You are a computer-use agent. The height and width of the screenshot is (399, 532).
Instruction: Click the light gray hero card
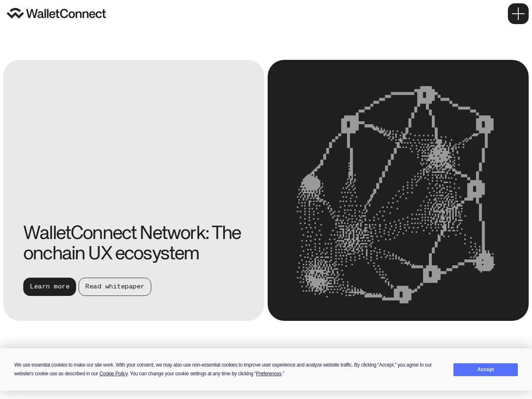134,125
